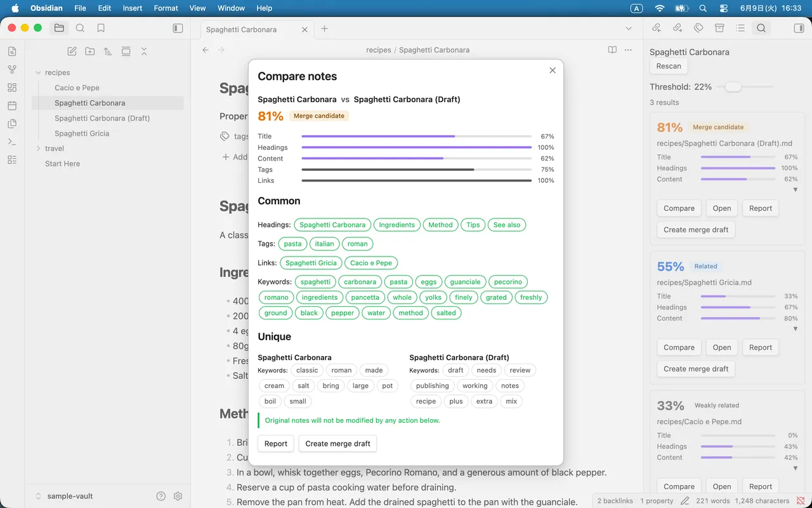Open the search tab in the left sidebar
Image resolution: width=812 pixels, height=508 pixels.
pyautogui.click(x=80, y=28)
